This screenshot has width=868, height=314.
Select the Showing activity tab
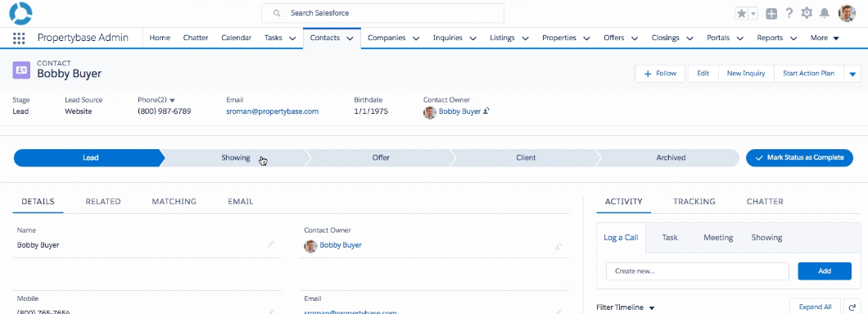tap(766, 238)
